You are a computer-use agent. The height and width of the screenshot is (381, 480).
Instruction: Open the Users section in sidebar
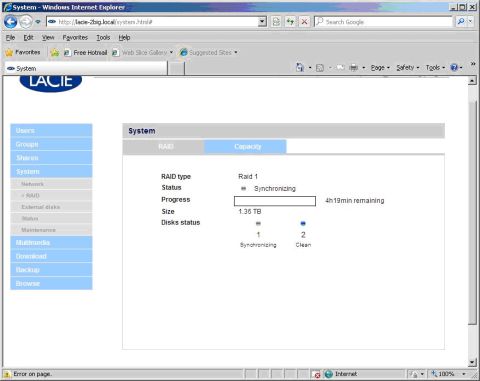[51, 131]
